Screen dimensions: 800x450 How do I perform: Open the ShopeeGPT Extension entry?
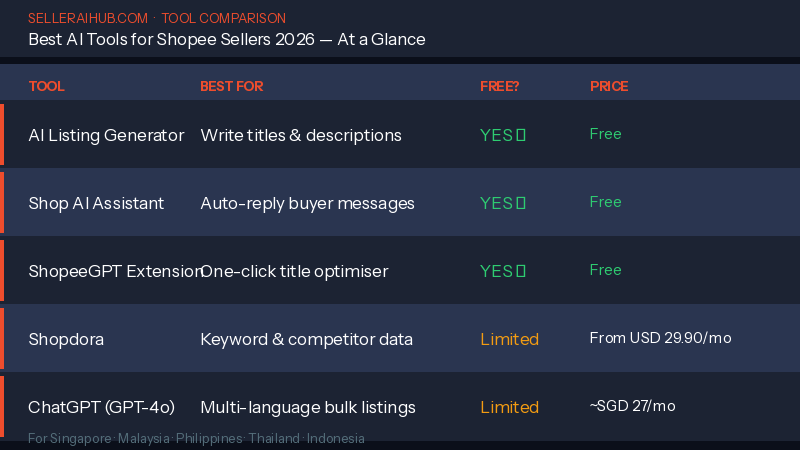pyautogui.click(x=112, y=271)
